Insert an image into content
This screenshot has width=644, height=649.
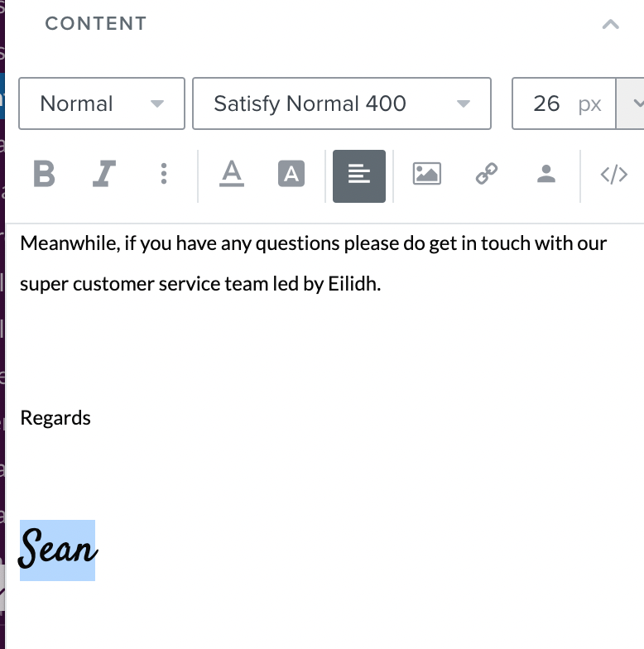coord(427,174)
